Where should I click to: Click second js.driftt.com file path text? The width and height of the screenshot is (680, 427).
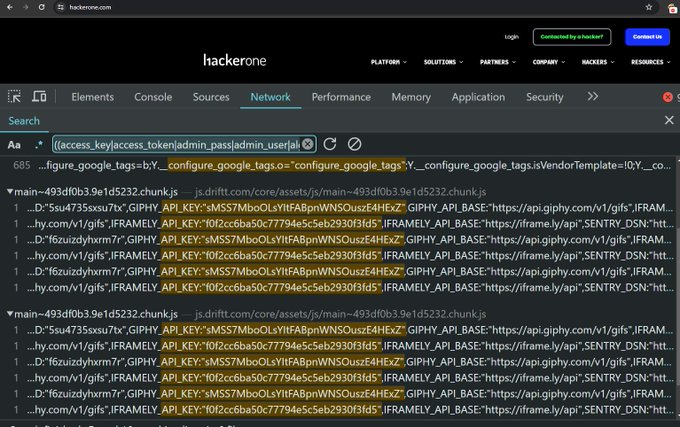(340, 314)
